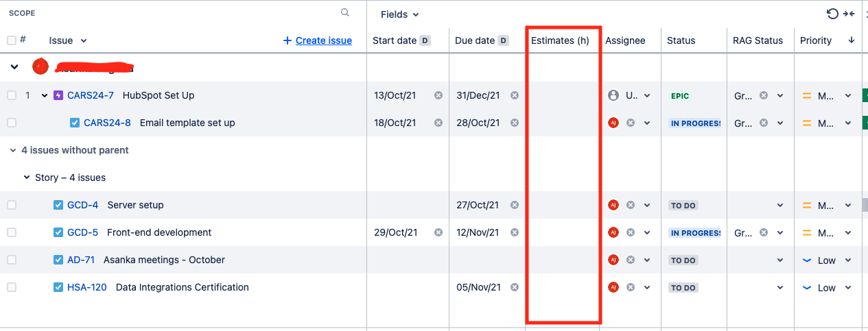Select the checkbox for AD-71 row
The width and height of the screenshot is (868, 331).
click(12, 260)
